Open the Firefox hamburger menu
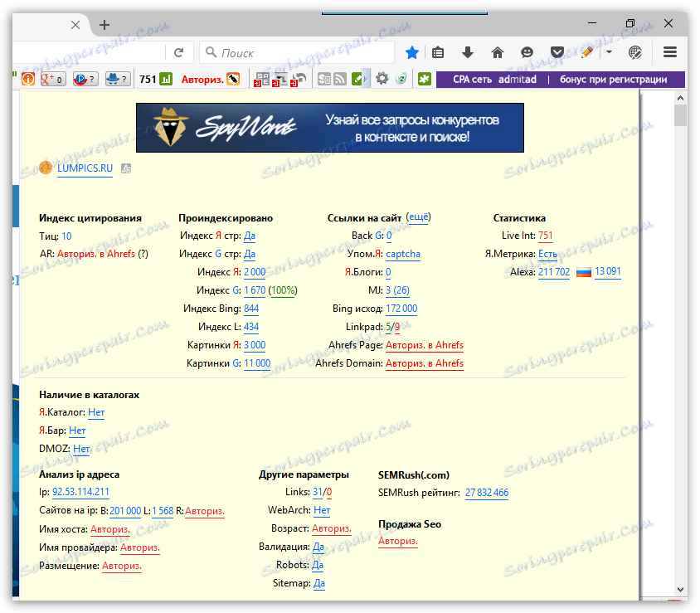 [669, 52]
